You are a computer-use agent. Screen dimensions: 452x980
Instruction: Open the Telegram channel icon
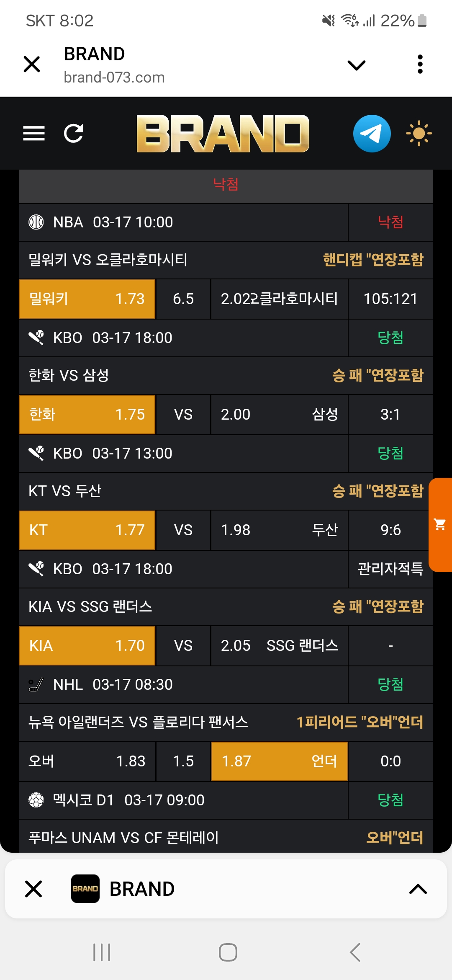tap(372, 134)
